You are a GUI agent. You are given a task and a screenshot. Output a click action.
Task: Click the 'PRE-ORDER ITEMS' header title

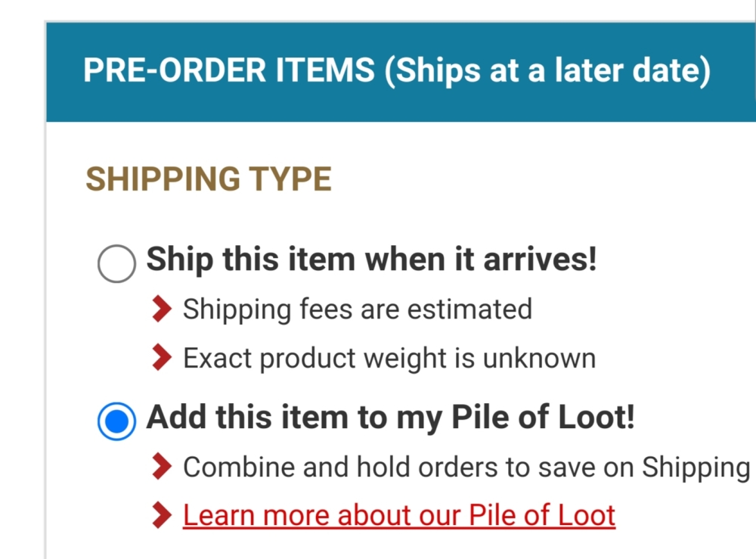tap(229, 70)
